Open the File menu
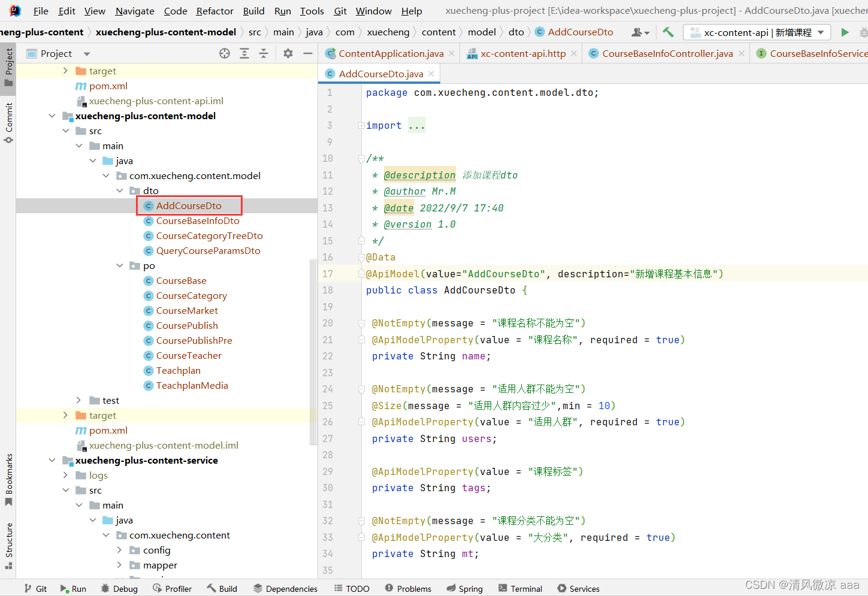This screenshot has height=596, width=868. [x=41, y=11]
